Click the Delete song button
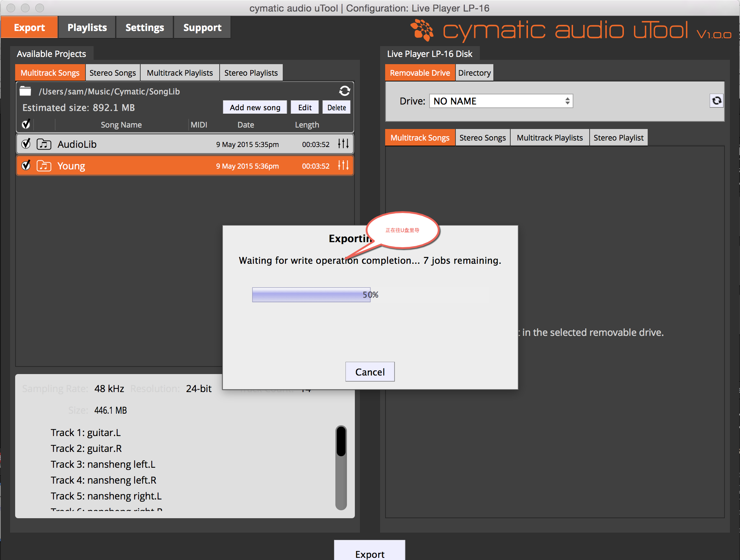Screen dimensions: 740x560 336,107
